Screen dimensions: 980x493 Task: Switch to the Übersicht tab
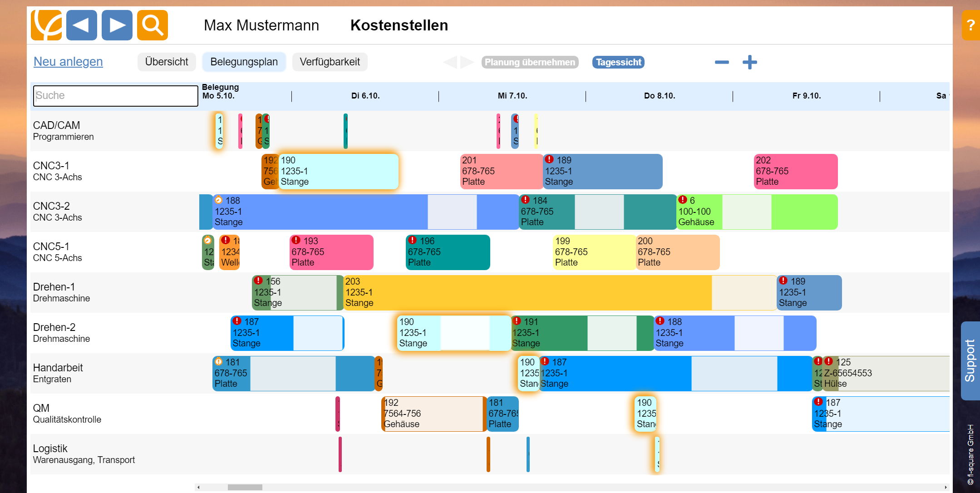[167, 62]
